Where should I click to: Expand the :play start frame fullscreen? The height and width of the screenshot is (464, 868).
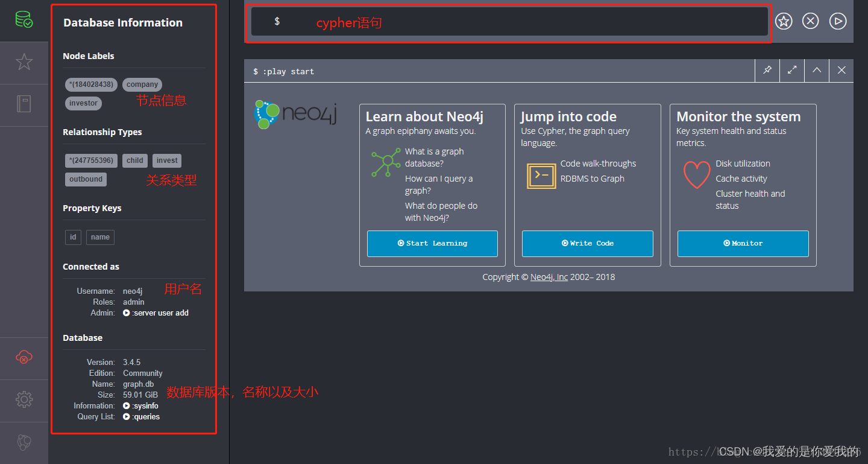click(792, 71)
